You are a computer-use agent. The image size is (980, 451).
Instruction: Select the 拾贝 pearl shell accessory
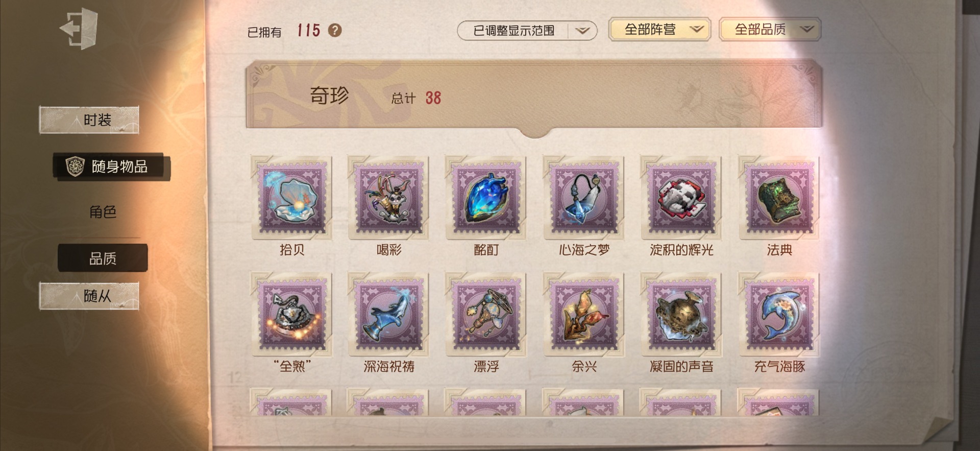coord(292,198)
